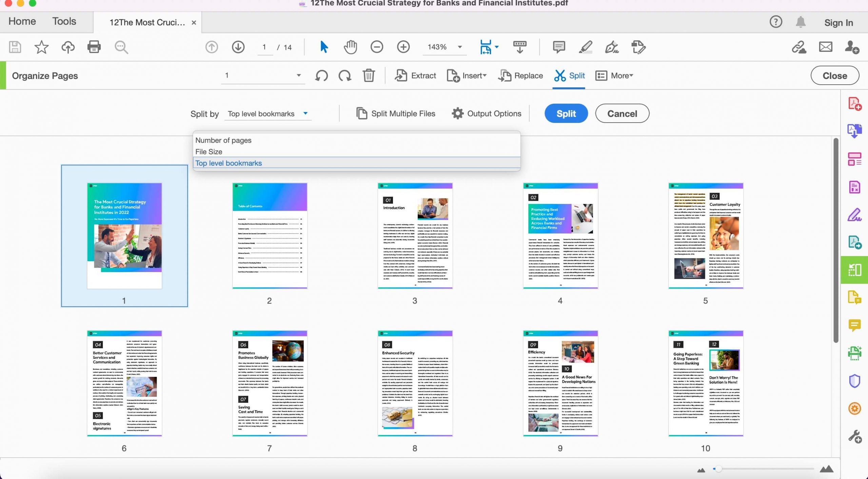This screenshot has height=479, width=868.
Task: Select Number of pages split option
Action: coord(223,140)
